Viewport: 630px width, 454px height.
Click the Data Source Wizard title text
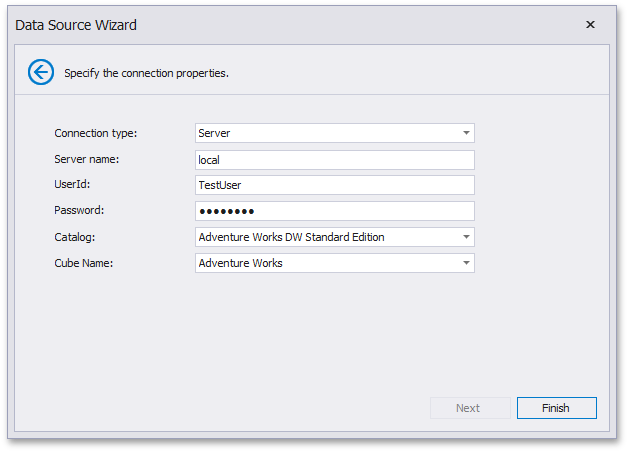pos(76,25)
